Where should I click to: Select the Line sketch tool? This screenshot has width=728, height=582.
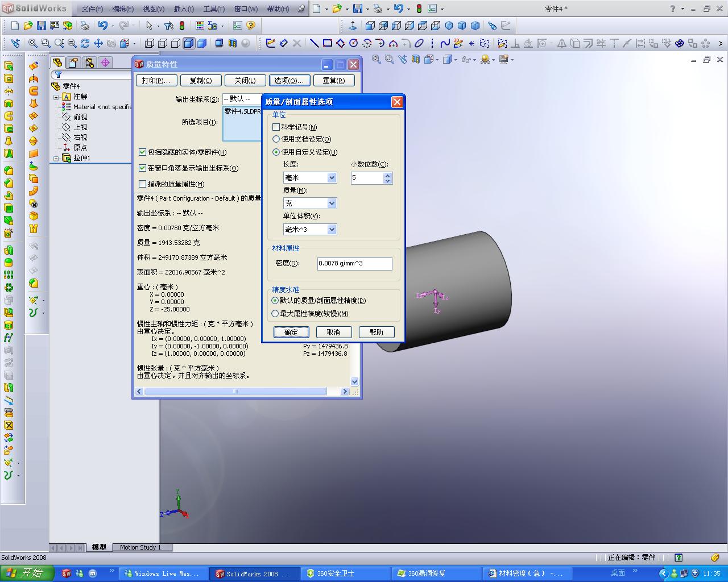(314, 43)
